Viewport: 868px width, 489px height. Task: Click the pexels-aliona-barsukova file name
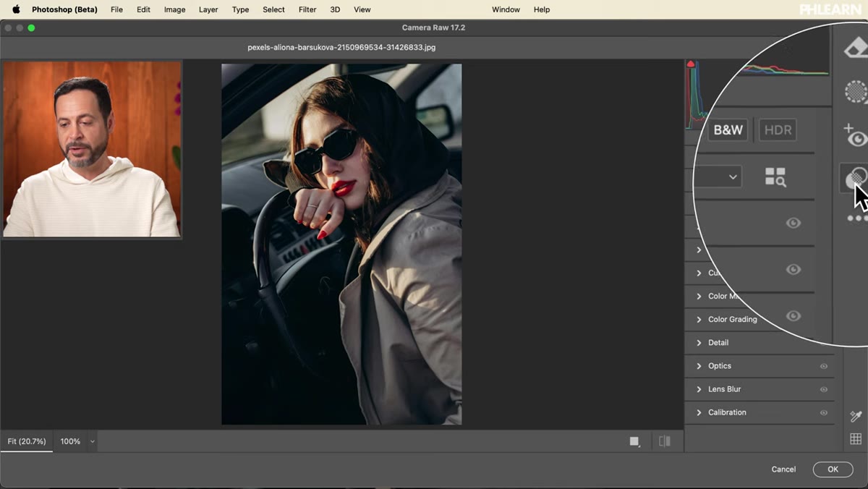tap(341, 47)
